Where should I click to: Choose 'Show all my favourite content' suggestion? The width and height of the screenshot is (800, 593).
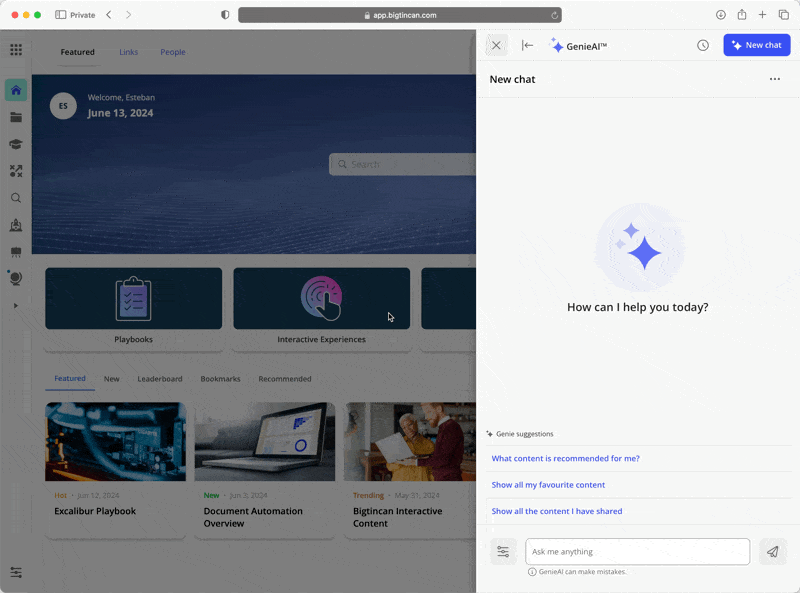(548, 485)
